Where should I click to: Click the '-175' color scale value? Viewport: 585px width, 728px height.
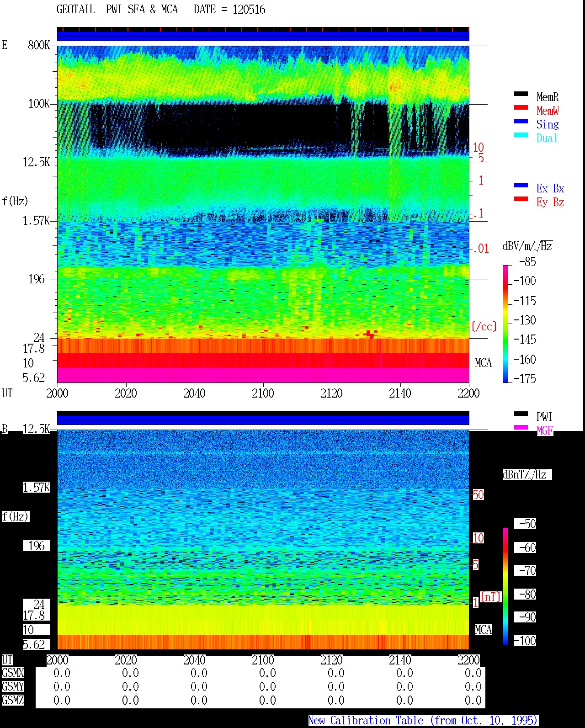click(x=525, y=378)
